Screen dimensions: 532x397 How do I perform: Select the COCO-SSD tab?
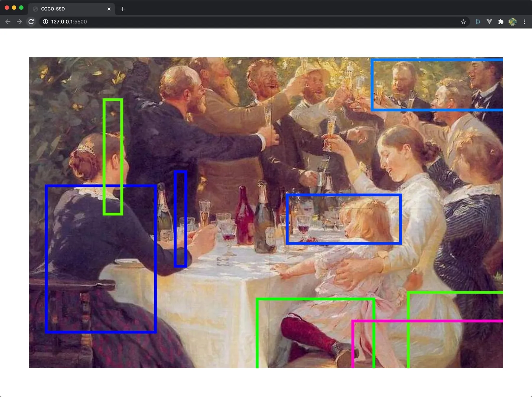click(69, 9)
